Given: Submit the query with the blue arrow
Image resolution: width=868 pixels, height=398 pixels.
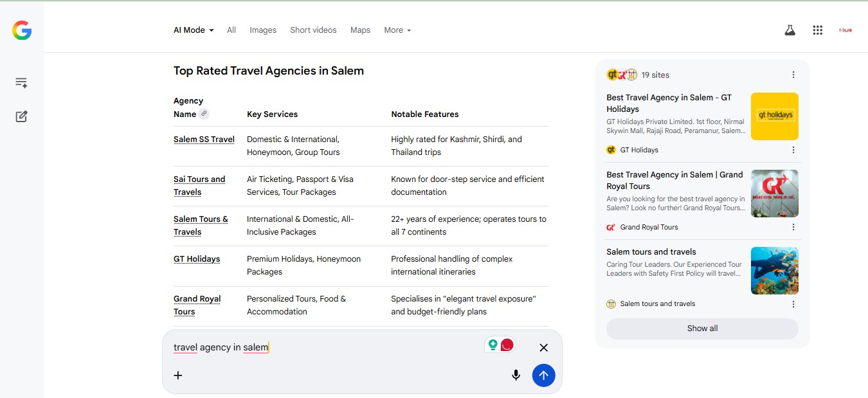Looking at the screenshot, I should [543, 375].
